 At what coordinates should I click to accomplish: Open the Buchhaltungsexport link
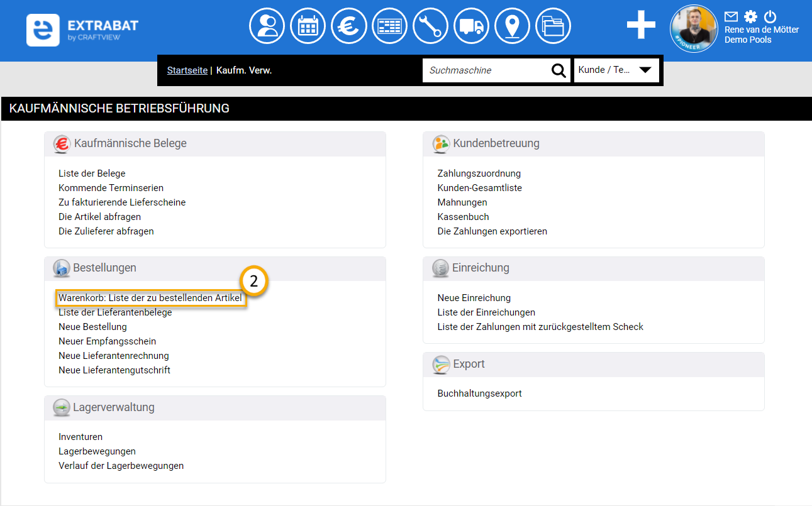pos(480,393)
